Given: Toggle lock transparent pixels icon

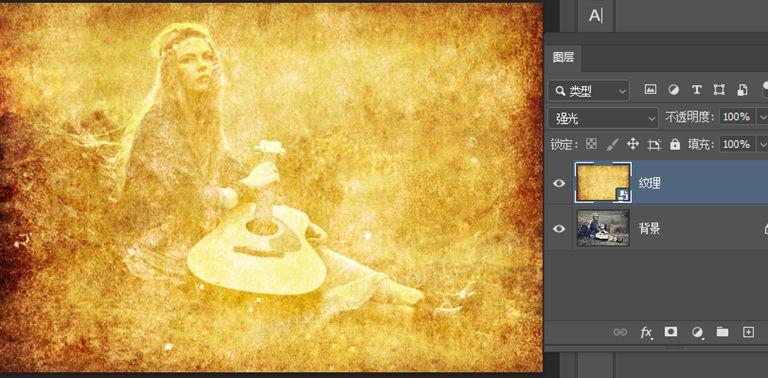Looking at the screenshot, I should (x=592, y=144).
